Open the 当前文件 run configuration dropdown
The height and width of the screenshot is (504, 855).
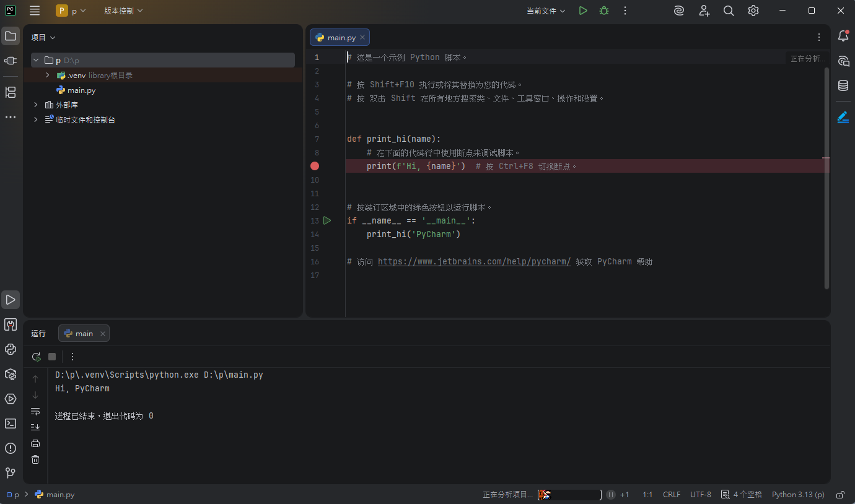[x=546, y=11]
